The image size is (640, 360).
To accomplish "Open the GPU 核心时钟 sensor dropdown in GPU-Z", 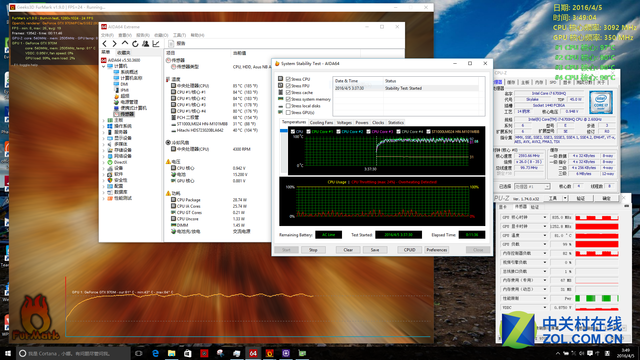I will 544,218.
